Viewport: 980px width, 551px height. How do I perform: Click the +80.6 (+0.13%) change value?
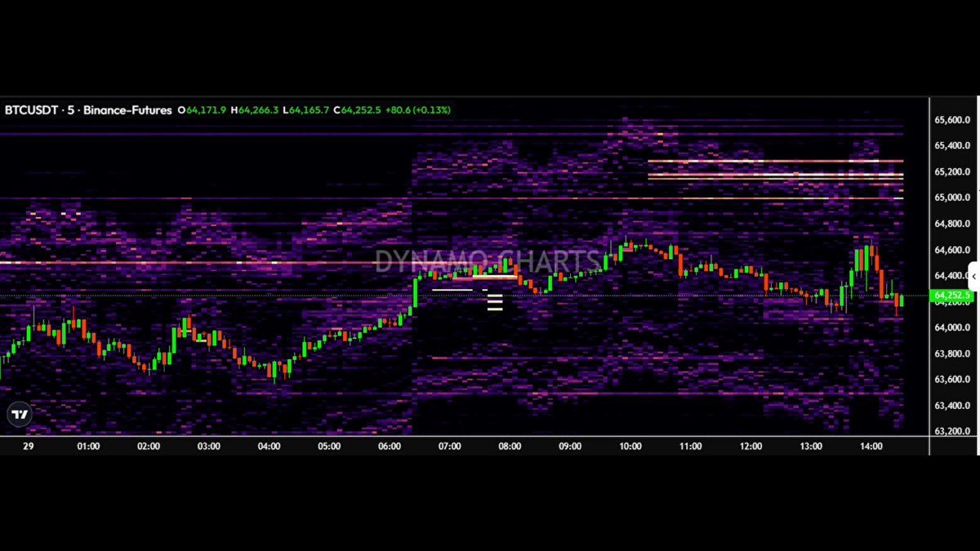click(x=418, y=110)
